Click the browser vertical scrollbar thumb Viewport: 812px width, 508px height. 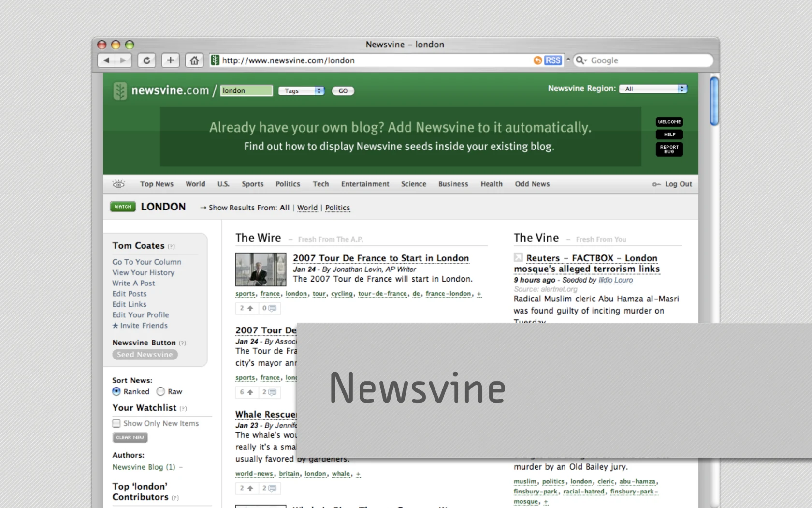point(714,101)
